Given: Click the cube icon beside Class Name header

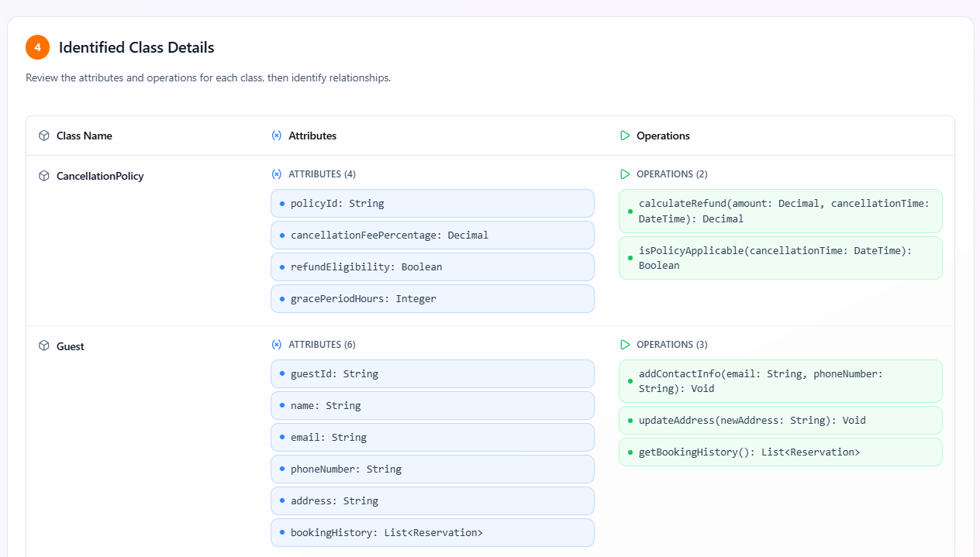Looking at the screenshot, I should 44,136.
